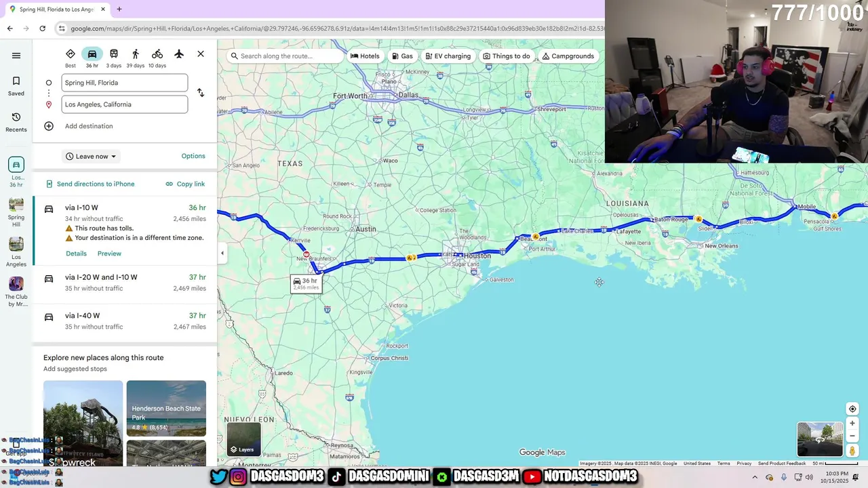Filter map by EV charging

[448, 56]
